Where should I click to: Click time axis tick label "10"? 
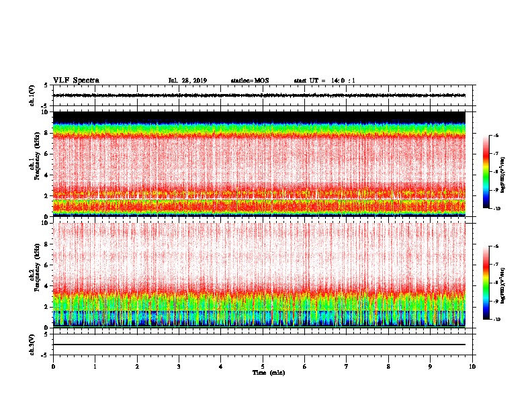tap(472, 367)
